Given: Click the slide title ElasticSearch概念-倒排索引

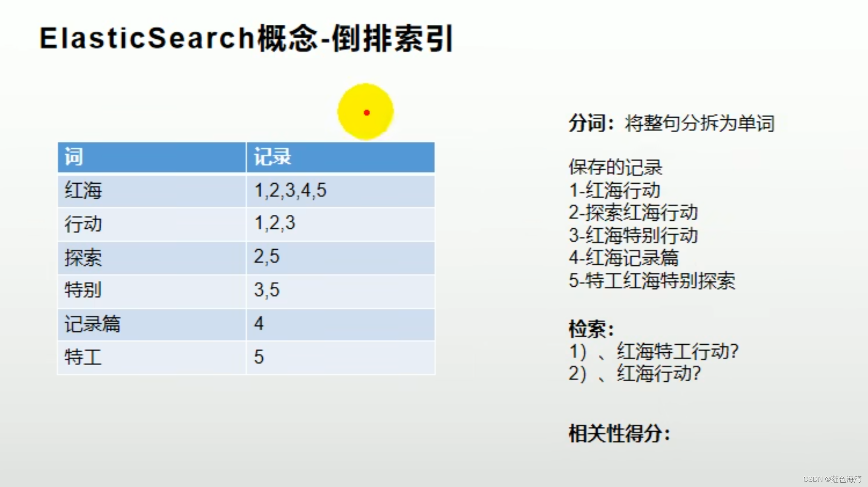Looking at the screenshot, I should [246, 38].
